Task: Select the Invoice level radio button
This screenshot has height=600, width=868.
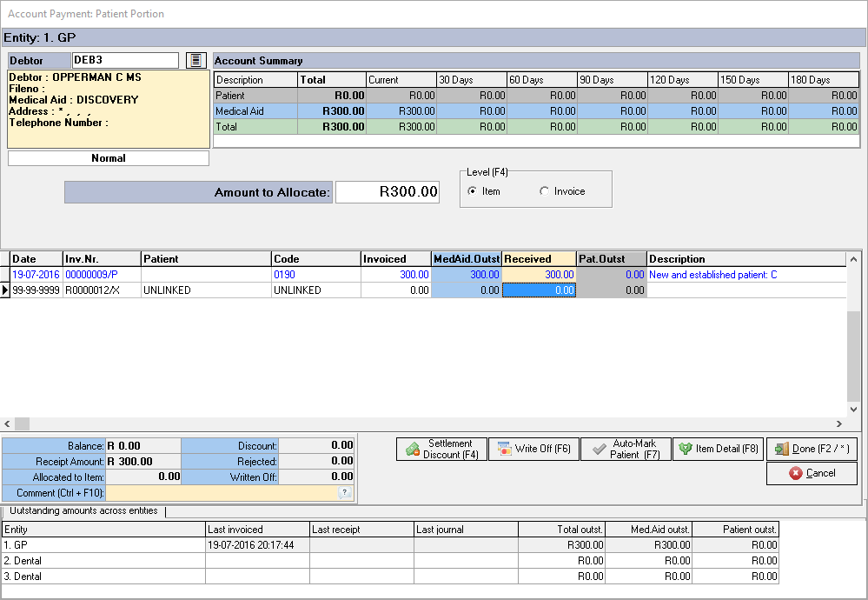Action: coord(545,191)
